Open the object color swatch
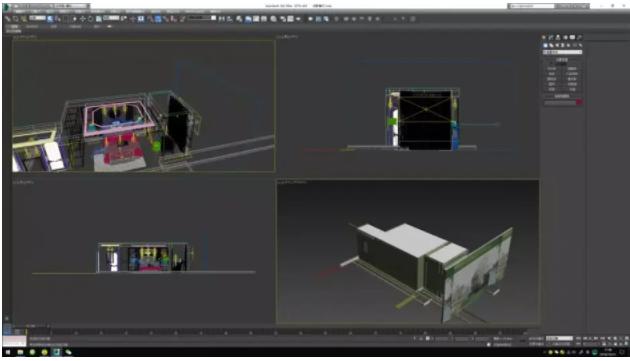 (579, 103)
